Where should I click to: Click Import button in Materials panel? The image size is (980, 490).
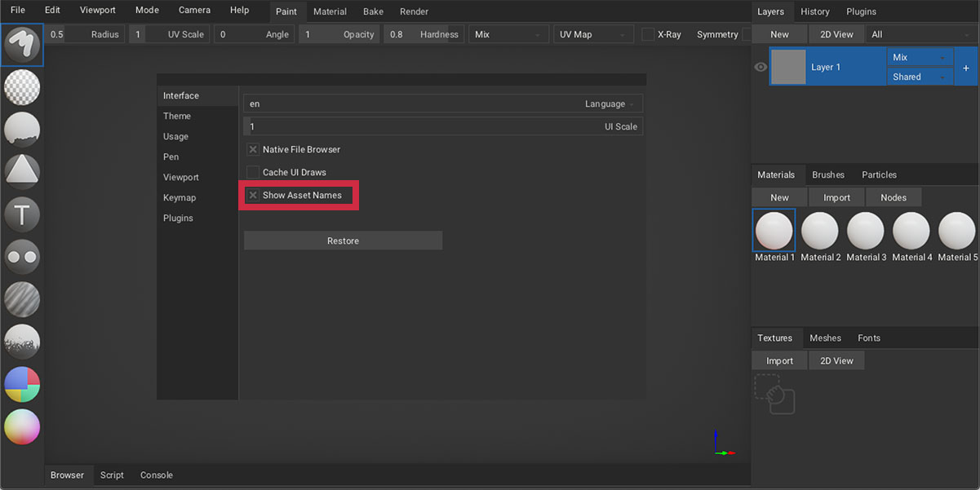click(x=836, y=197)
